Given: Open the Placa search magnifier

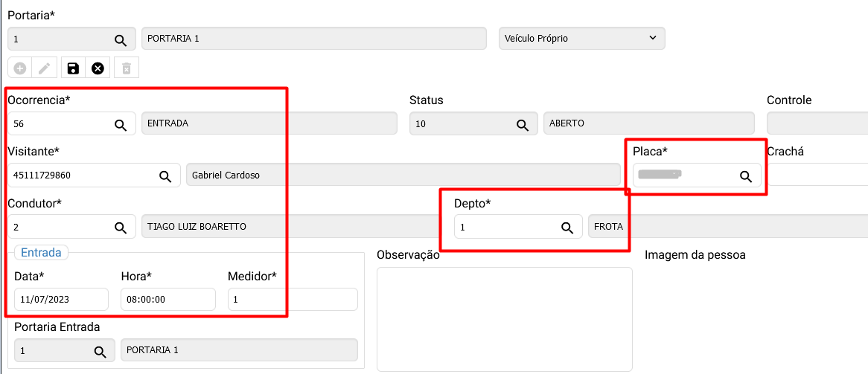Looking at the screenshot, I should (x=745, y=175).
